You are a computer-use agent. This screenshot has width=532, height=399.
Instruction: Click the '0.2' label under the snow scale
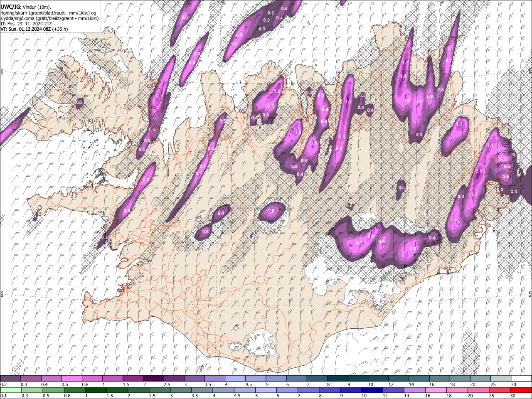(x=3, y=384)
